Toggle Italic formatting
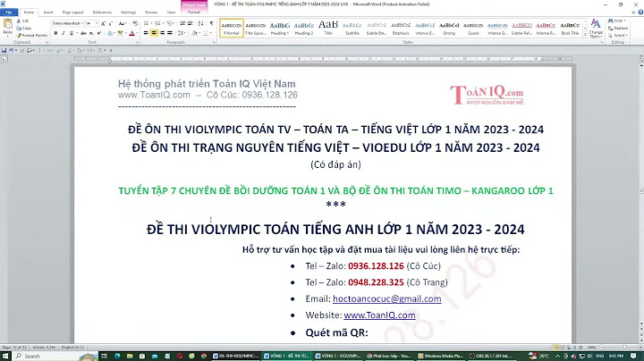This screenshot has width=644, height=361. click(x=64, y=33)
